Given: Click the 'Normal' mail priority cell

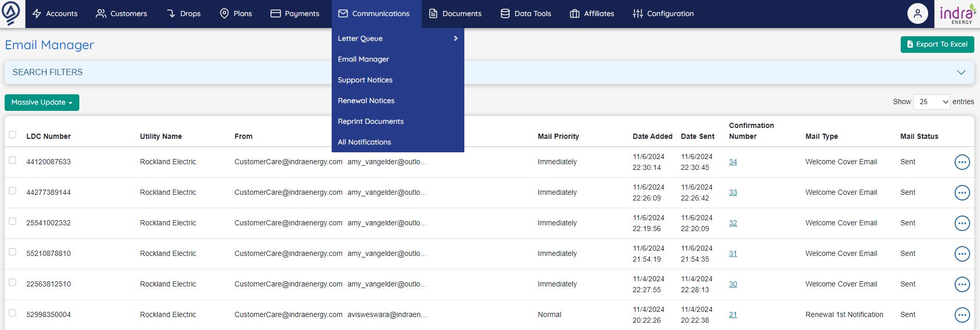Looking at the screenshot, I should tap(549, 314).
